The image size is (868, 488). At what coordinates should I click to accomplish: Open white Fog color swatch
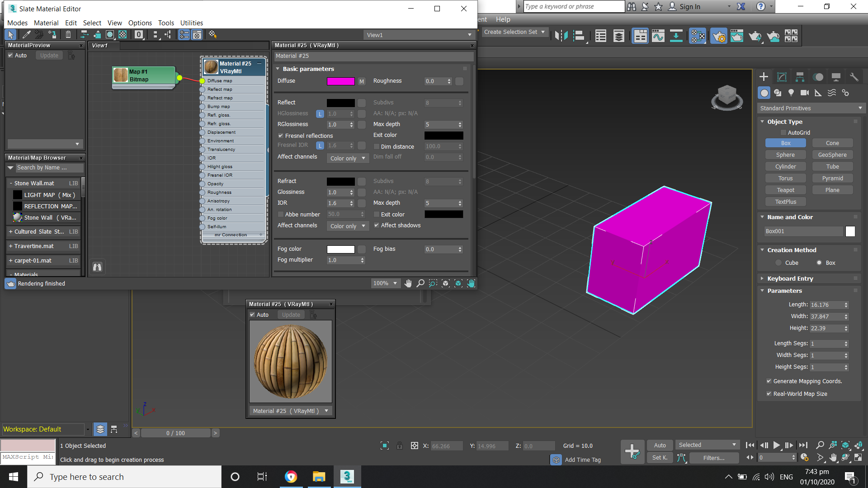point(340,249)
